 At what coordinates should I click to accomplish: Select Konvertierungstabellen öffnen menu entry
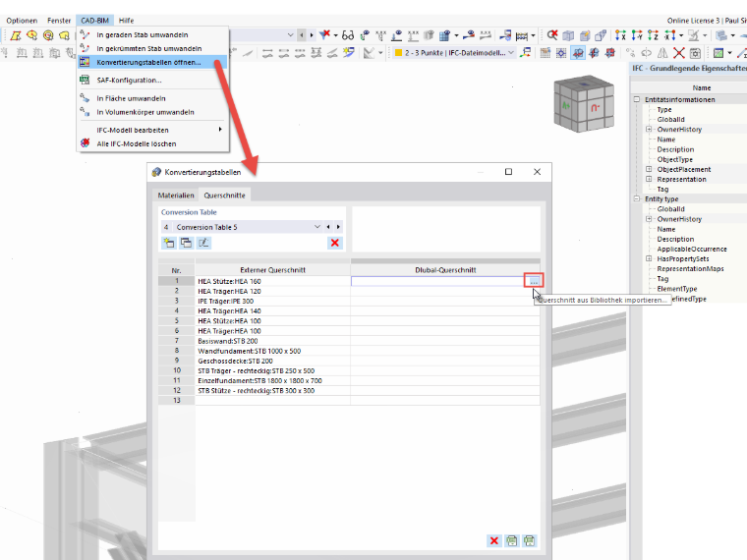pyautogui.click(x=152, y=62)
